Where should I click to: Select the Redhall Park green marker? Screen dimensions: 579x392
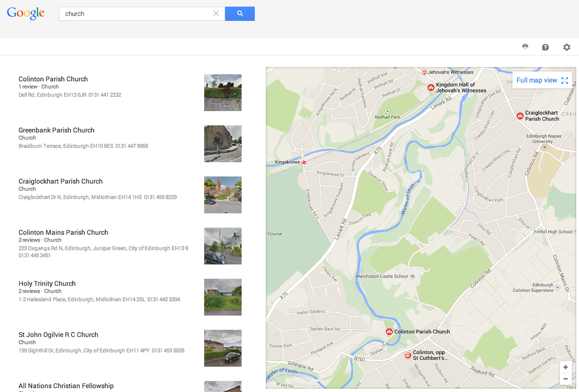[x=388, y=111]
